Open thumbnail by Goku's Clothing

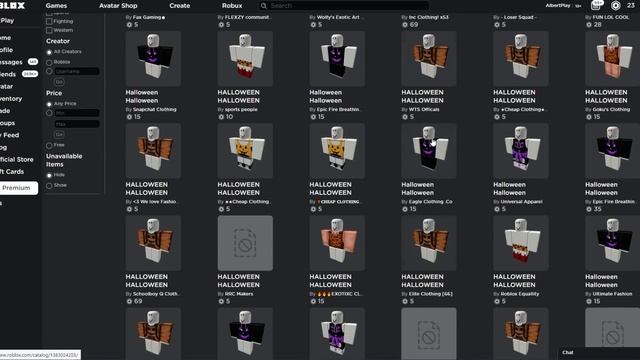click(x=612, y=58)
